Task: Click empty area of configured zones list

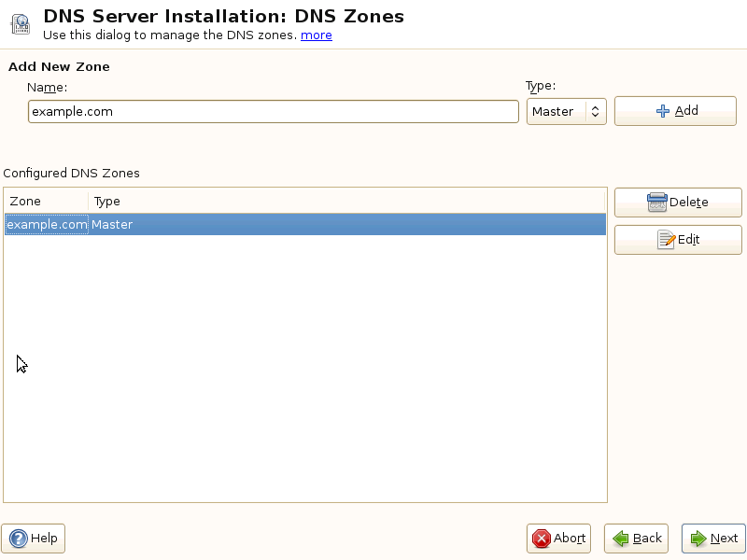Action: tap(304, 373)
